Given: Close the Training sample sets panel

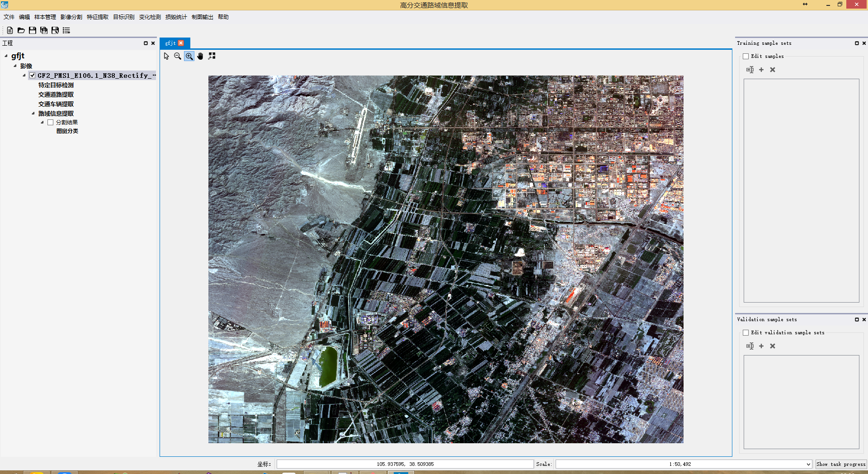Looking at the screenshot, I should tap(864, 43).
